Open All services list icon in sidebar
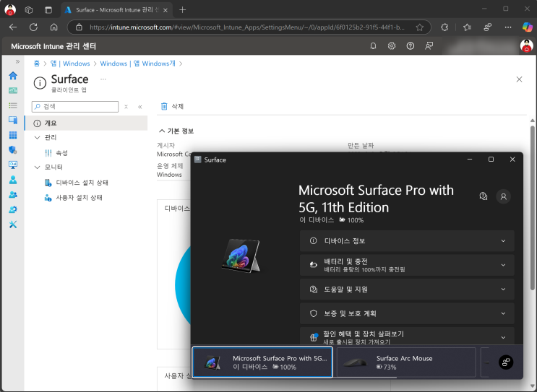The image size is (537, 392). tap(13, 105)
